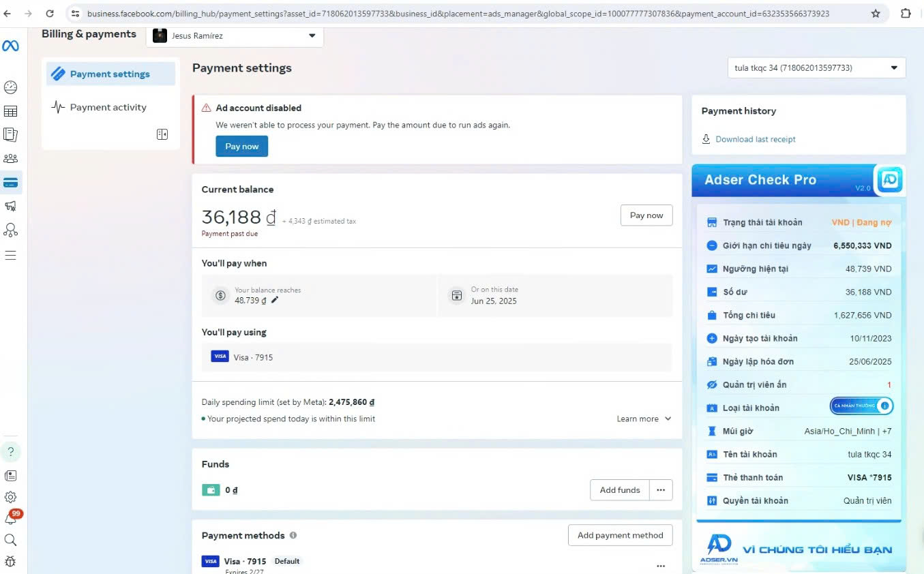Click the ADSER.VN banner logo
The image size is (924, 574).
719,549
